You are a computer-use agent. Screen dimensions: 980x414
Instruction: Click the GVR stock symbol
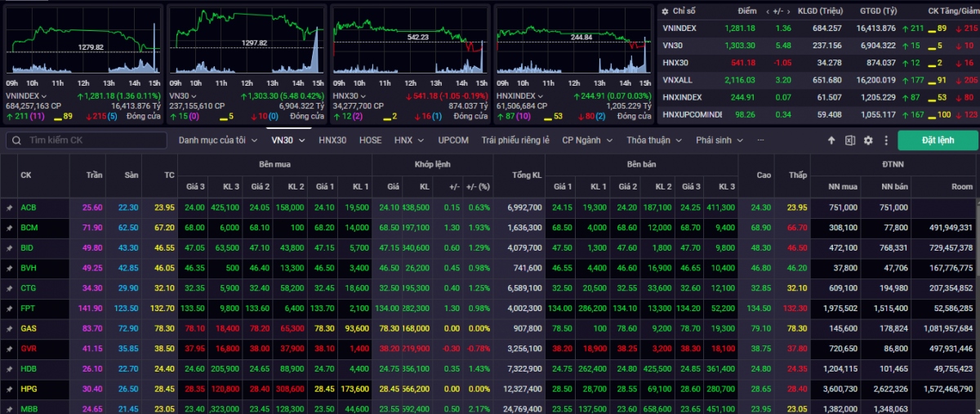pos(29,349)
